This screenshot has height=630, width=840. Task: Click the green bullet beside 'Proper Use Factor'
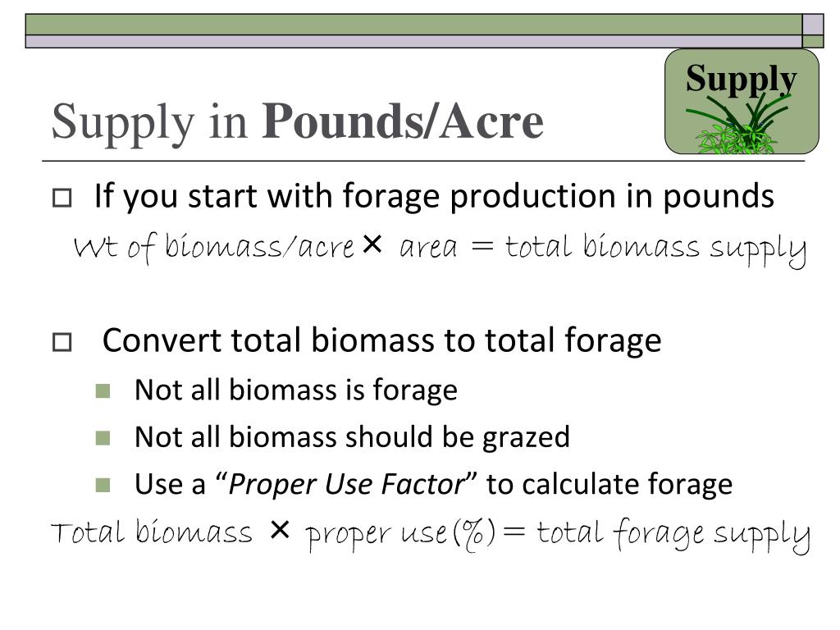103,485
